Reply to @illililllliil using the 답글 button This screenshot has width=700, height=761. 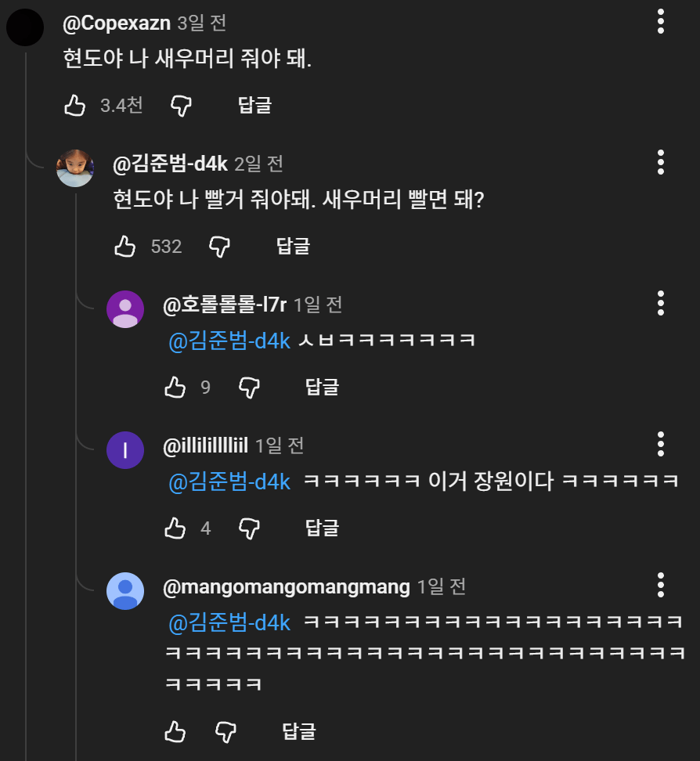(322, 528)
